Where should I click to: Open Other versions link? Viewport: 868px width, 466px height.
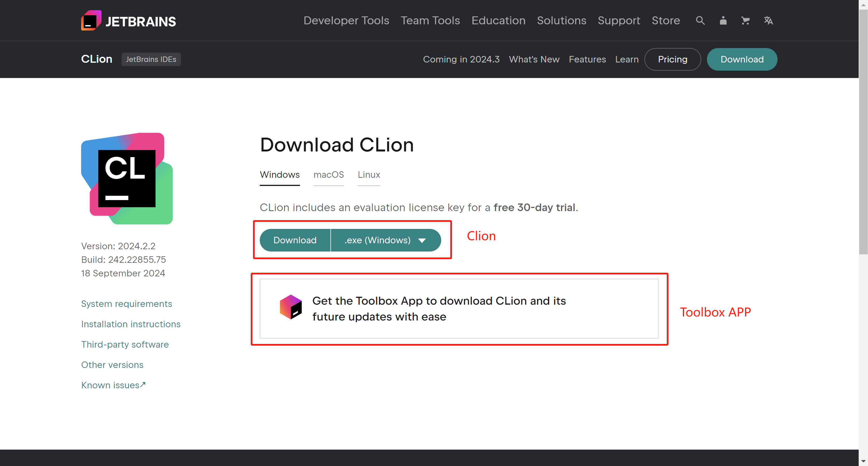[112, 365]
